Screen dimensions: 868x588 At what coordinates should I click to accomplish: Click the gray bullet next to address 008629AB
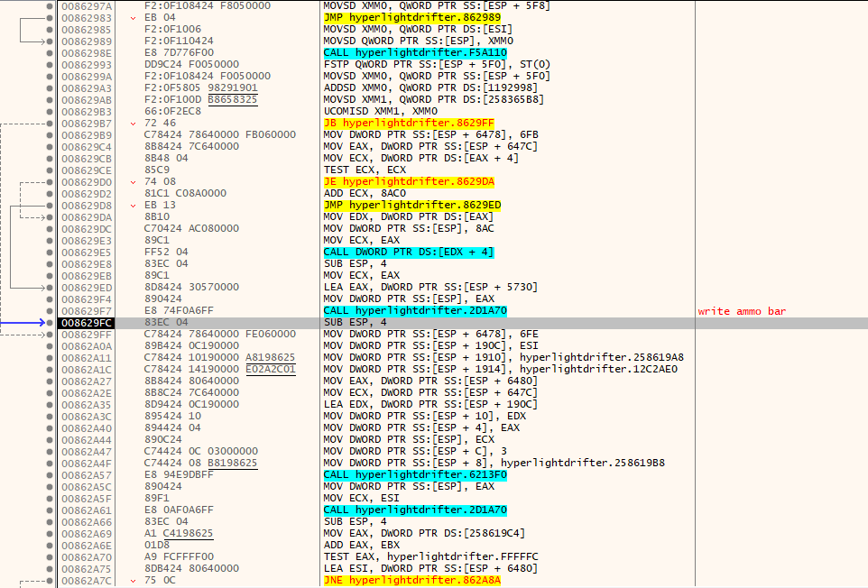click(x=49, y=100)
